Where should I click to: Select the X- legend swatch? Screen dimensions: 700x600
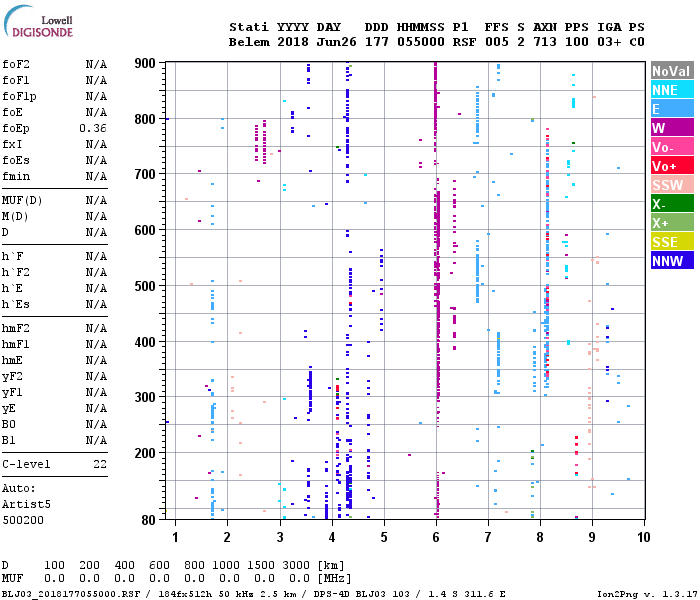[x=672, y=204]
